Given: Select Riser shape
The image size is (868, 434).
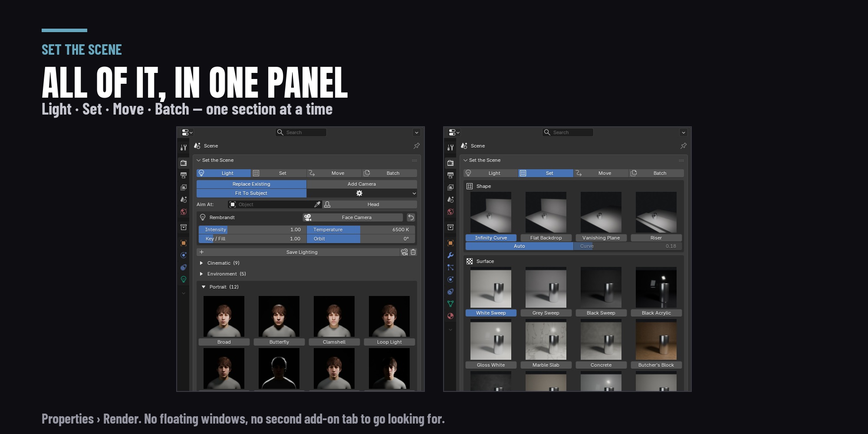Looking at the screenshot, I should pyautogui.click(x=656, y=238).
